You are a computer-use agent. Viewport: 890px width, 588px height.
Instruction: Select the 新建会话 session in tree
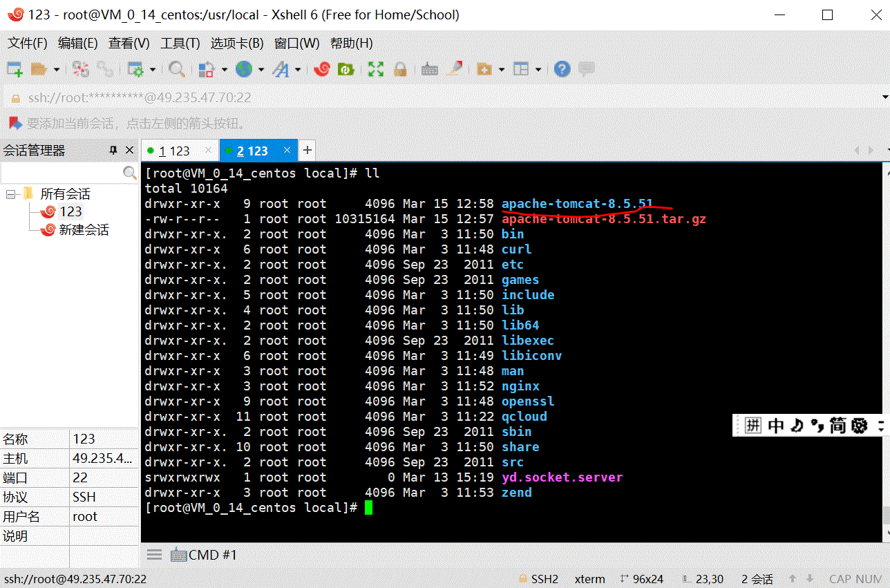84,229
